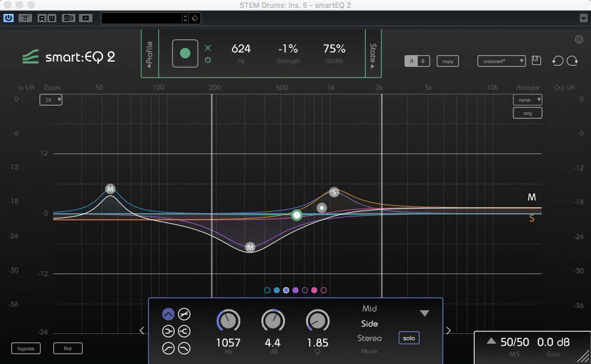Choose the tilt filter type icon

[x=184, y=314]
